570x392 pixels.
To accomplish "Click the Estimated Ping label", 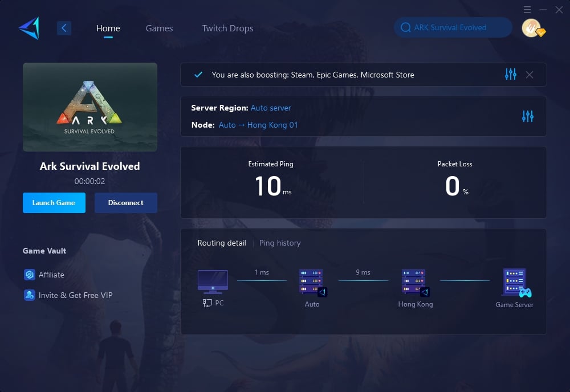I will (x=270, y=164).
